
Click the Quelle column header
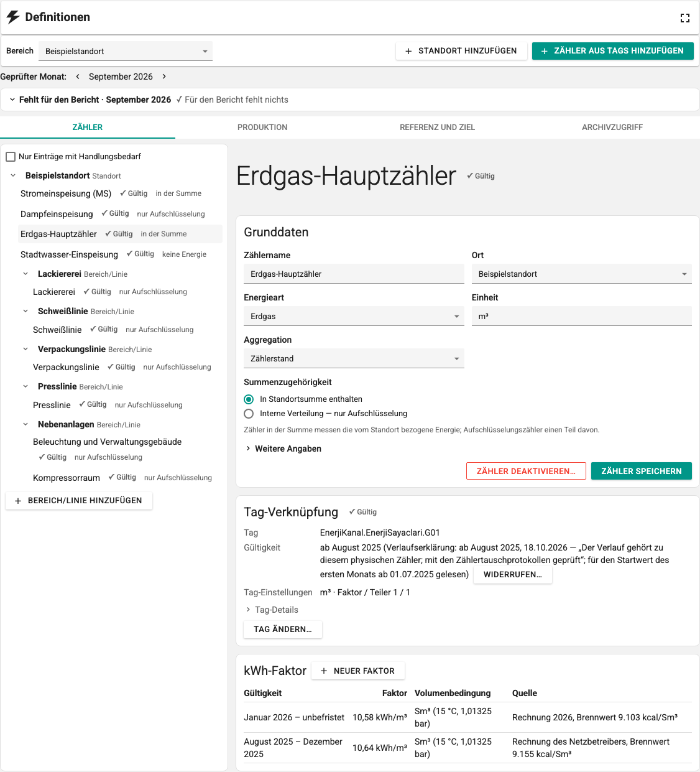pos(525,693)
